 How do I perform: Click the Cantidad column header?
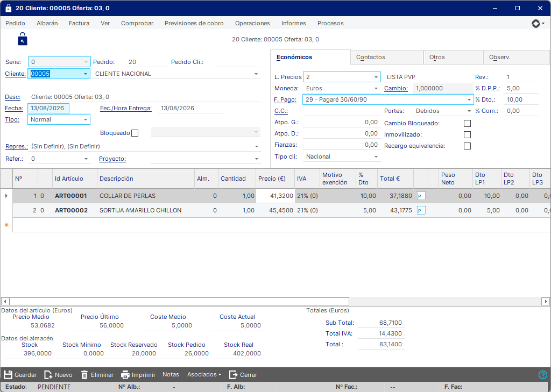[237, 179]
